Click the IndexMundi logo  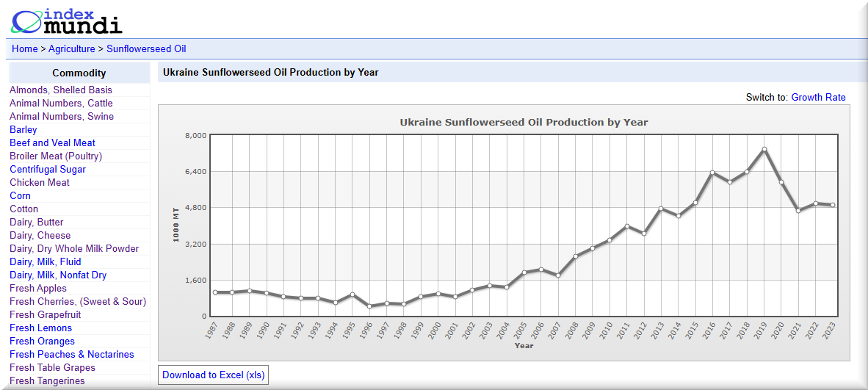click(x=66, y=21)
